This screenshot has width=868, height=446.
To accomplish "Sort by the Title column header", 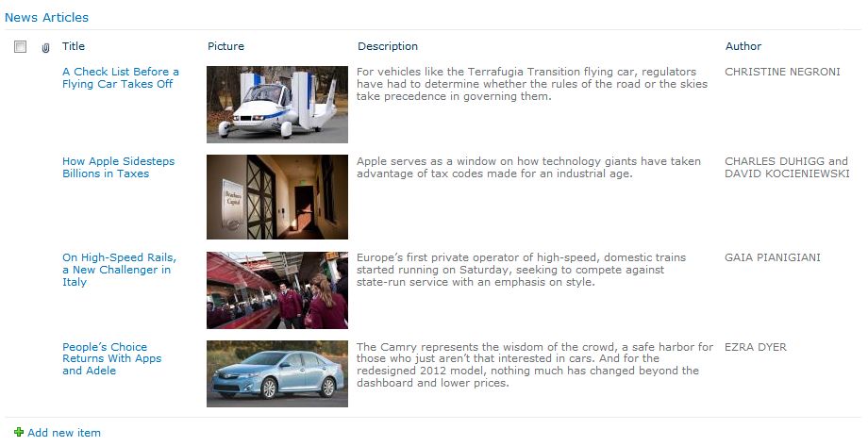I will [73, 46].
